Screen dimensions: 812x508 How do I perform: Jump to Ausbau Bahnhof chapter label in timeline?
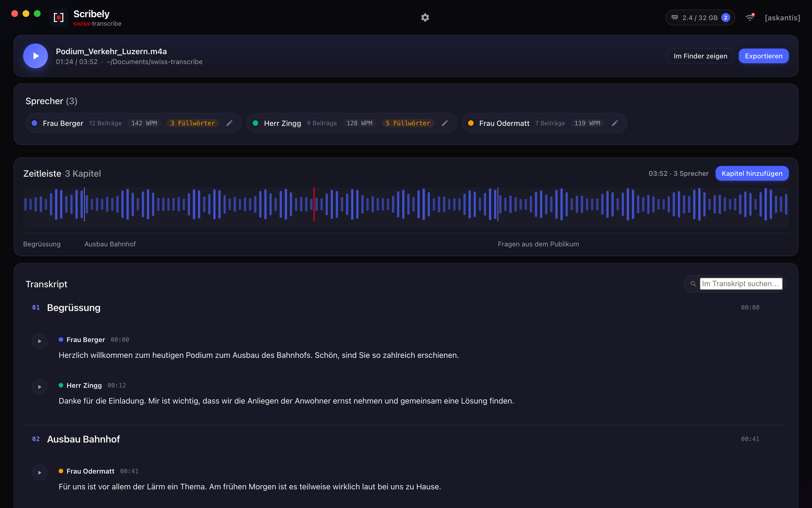[x=110, y=244]
